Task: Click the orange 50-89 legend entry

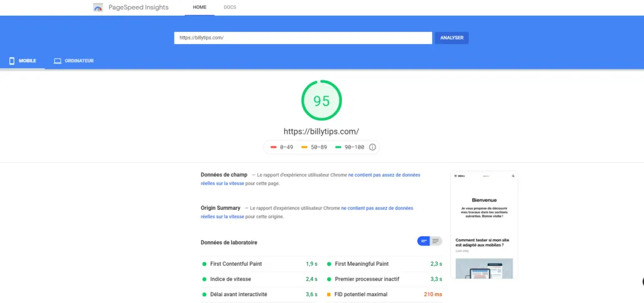Action: tap(314, 147)
